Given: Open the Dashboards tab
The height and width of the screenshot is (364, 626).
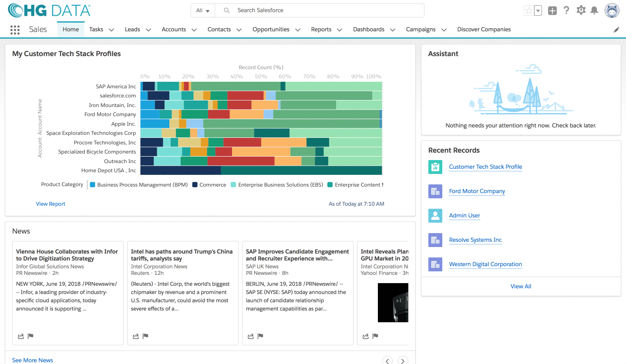Looking at the screenshot, I should click(x=369, y=30).
